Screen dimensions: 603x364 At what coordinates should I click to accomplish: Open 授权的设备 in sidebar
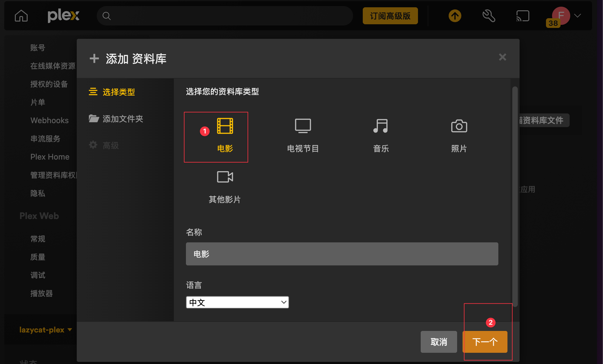pos(49,84)
